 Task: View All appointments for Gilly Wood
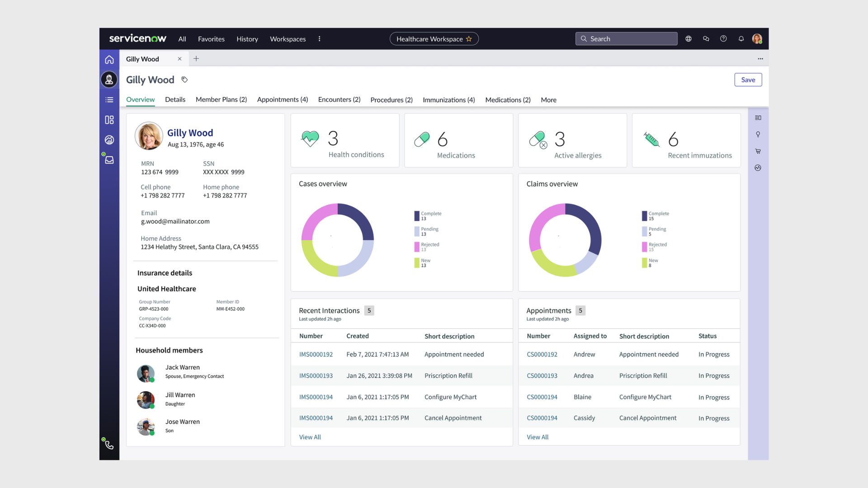(x=537, y=437)
